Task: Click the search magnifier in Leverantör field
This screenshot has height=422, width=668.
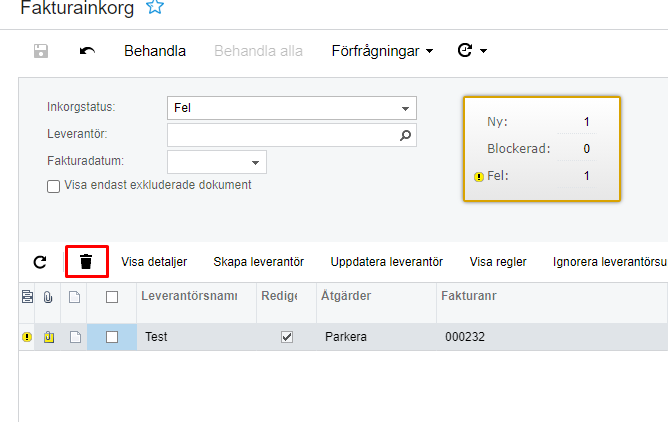Action: coord(405,135)
